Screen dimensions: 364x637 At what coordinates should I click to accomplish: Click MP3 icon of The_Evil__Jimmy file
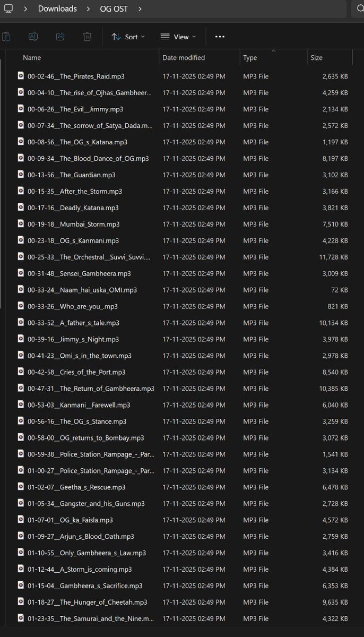click(x=21, y=109)
